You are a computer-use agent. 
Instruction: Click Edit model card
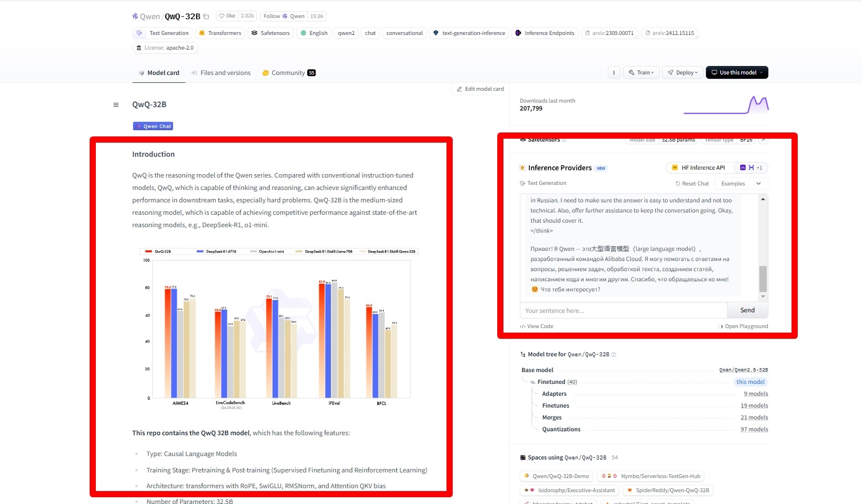coord(480,89)
